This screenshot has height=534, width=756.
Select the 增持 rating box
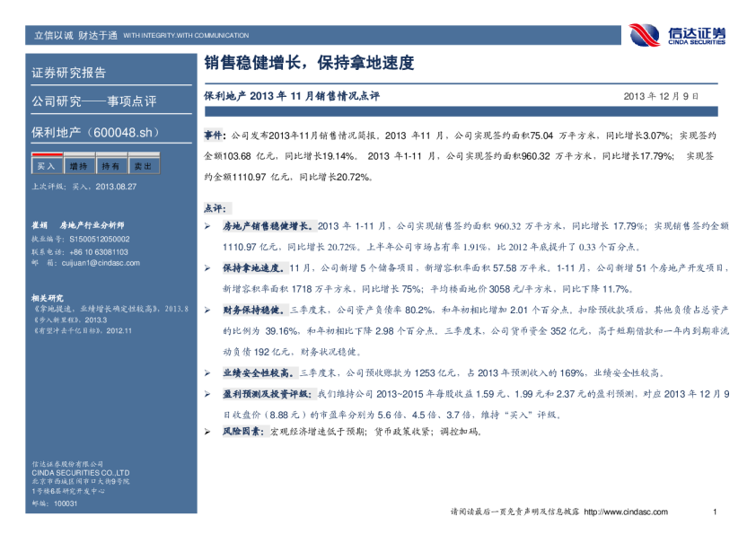click(x=77, y=166)
